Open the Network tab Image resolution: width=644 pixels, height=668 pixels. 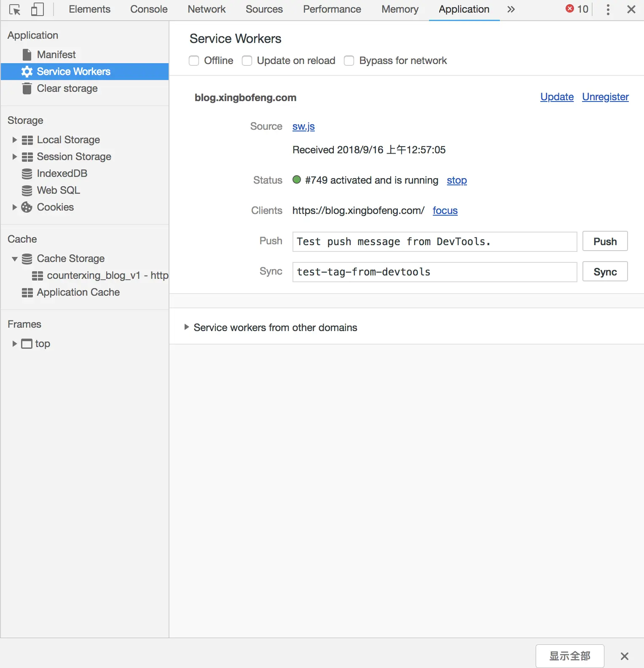coord(207,9)
